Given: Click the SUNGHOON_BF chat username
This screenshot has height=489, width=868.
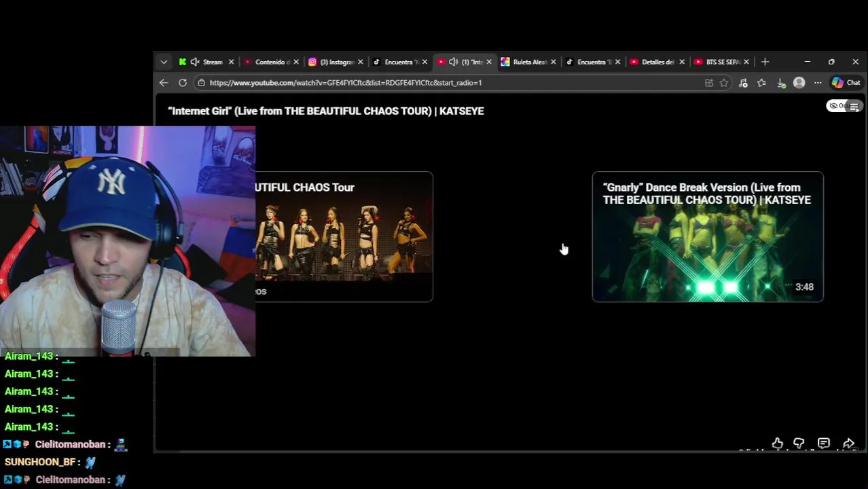Looking at the screenshot, I should [39, 462].
